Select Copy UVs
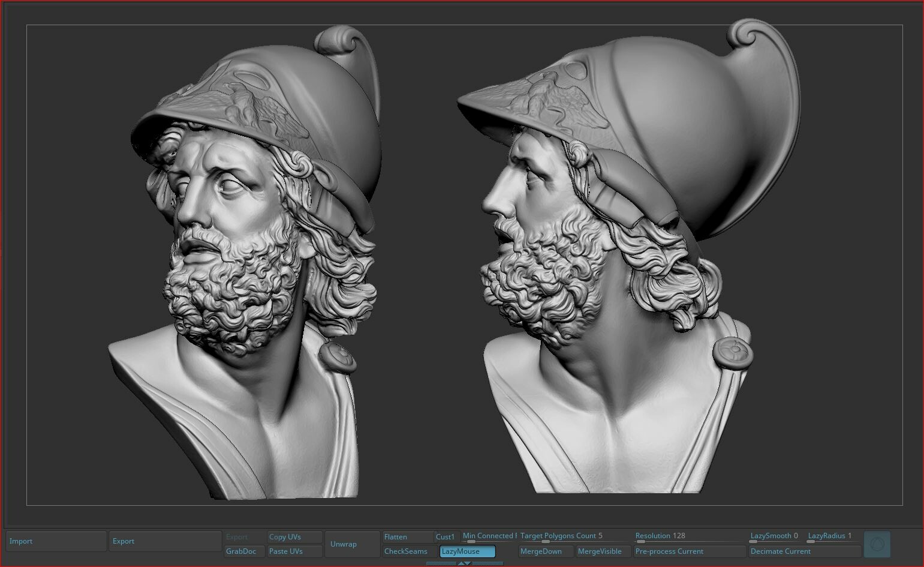Image resolution: width=924 pixels, height=567 pixels. tap(295, 537)
